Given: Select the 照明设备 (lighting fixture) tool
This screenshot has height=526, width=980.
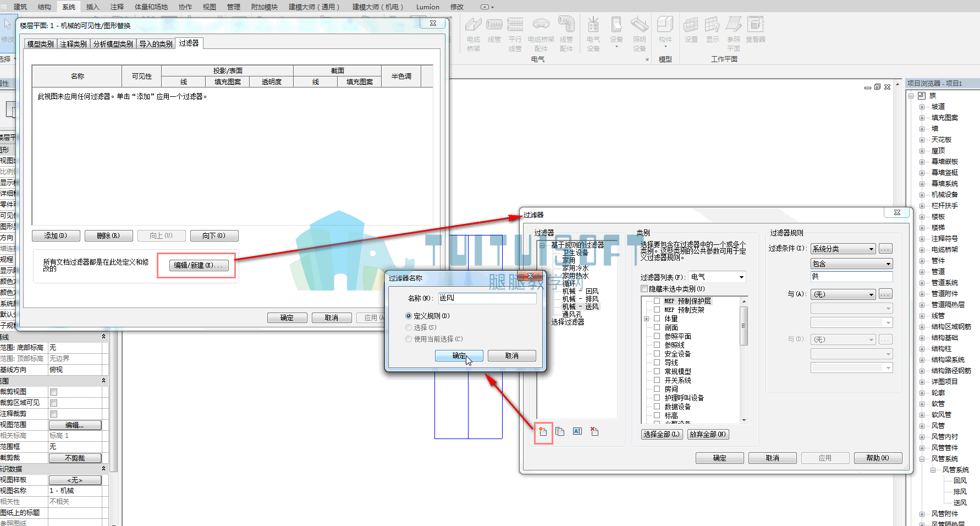Looking at the screenshot, I should [640, 34].
